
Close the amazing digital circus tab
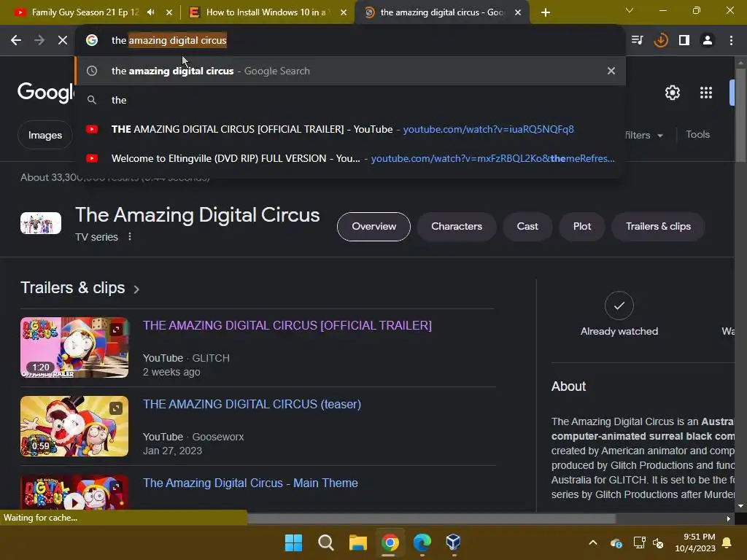[518, 12]
